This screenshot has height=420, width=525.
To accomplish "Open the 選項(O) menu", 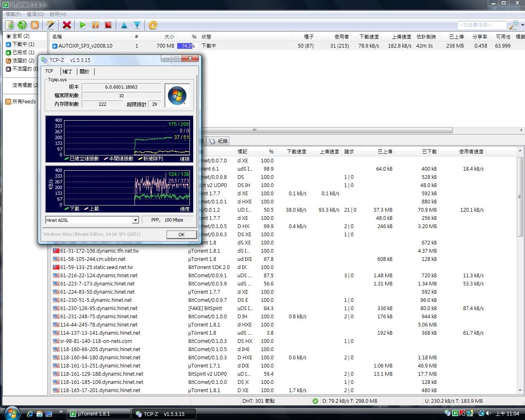I will [35, 14].
